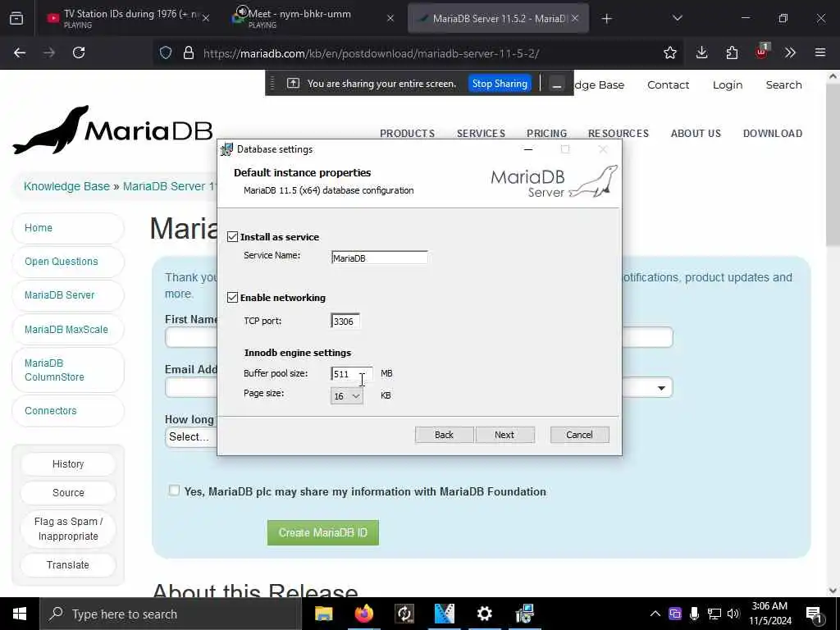Viewport: 840px width, 630px height.
Task: Show more toolbar tools chevron
Action: click(x=790, y=52)
